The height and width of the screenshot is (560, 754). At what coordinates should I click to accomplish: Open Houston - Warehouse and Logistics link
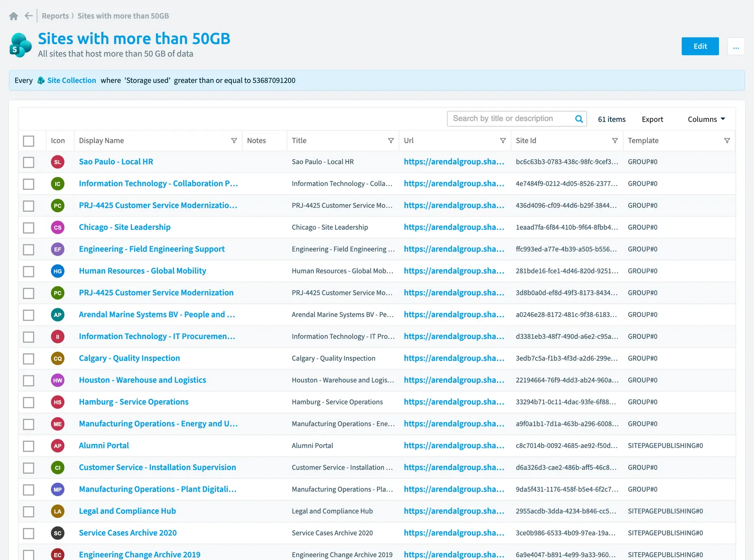142,380
